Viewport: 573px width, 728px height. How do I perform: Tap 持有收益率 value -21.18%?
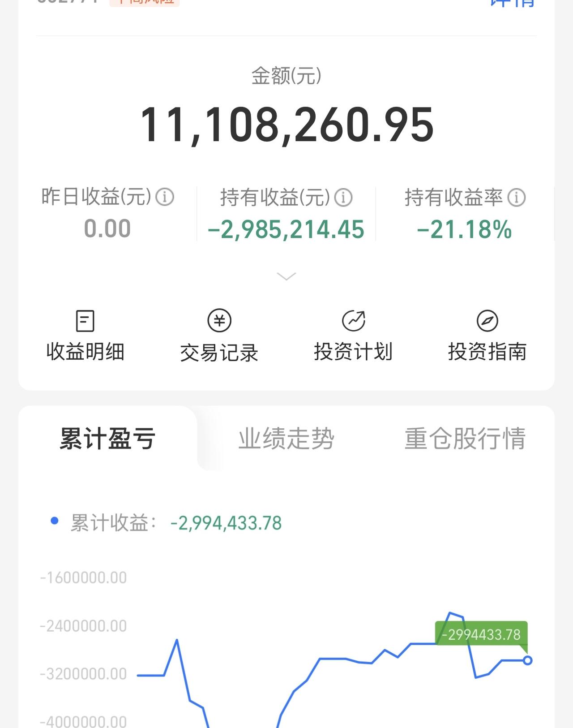click(465, 229)
